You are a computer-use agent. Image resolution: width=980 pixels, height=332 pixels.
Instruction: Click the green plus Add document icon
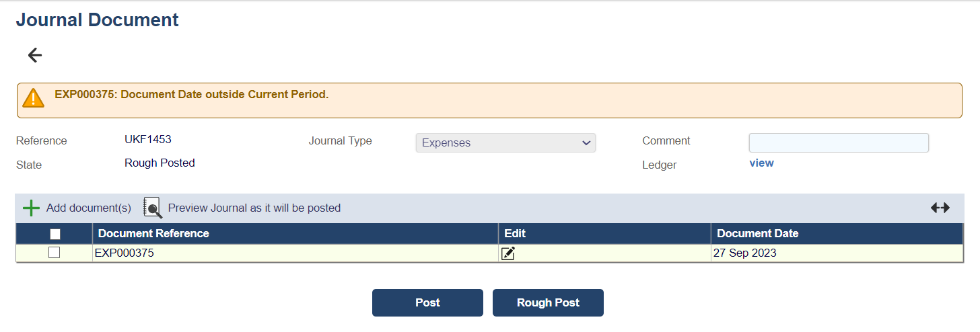[x=31, y=208]
